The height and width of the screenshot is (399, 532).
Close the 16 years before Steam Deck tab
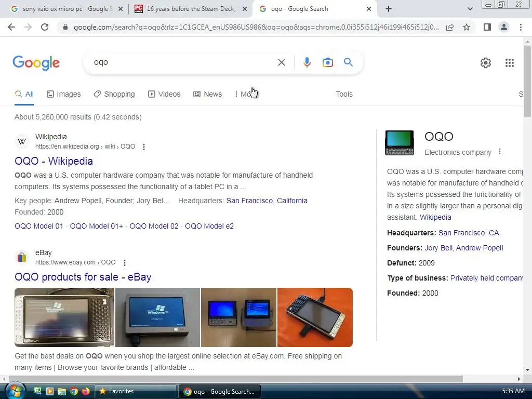(244, 9)
